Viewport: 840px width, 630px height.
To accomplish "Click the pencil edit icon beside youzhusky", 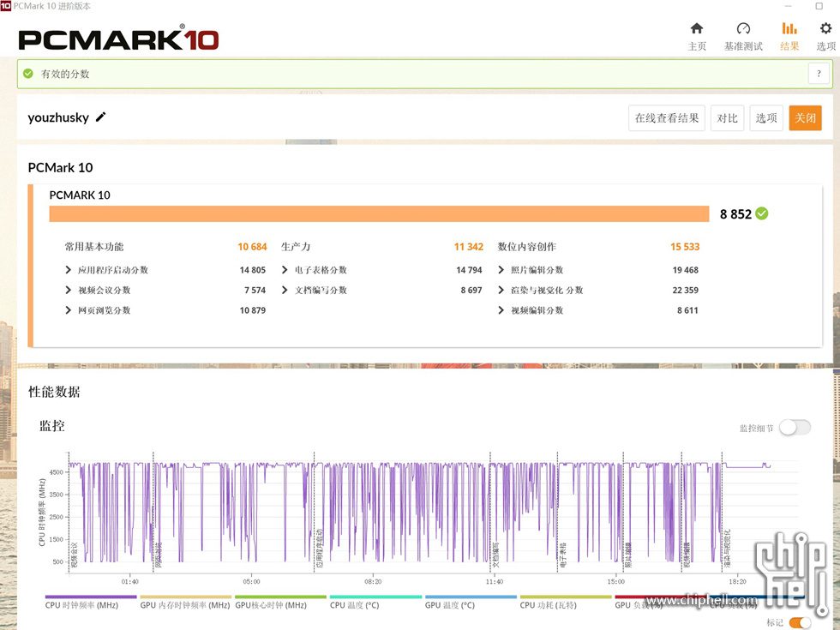I will coord(101,117).
